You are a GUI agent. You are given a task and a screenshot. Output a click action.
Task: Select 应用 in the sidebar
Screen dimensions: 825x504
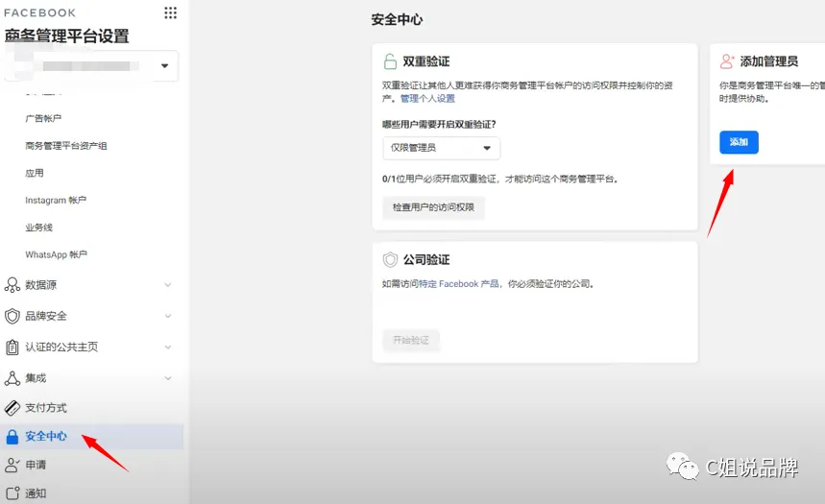[x=35, y=173]
